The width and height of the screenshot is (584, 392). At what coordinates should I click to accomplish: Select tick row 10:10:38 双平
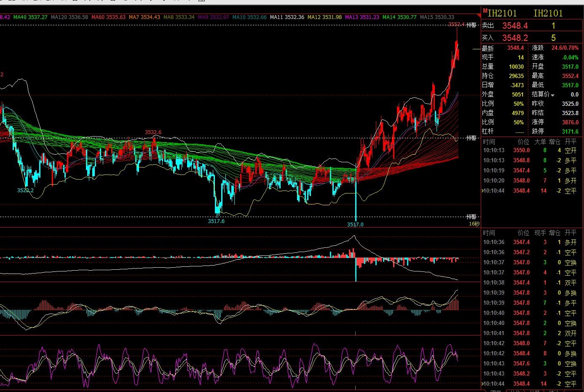point(532,283)
